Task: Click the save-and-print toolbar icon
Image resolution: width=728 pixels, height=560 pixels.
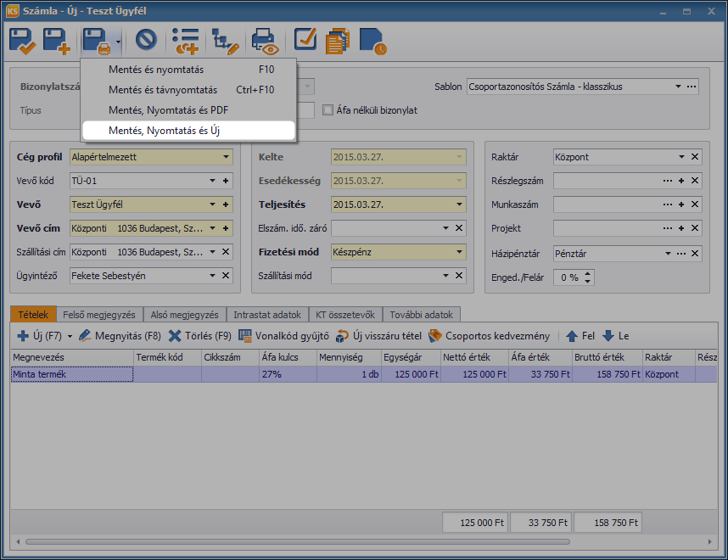Action: (97, 42)
